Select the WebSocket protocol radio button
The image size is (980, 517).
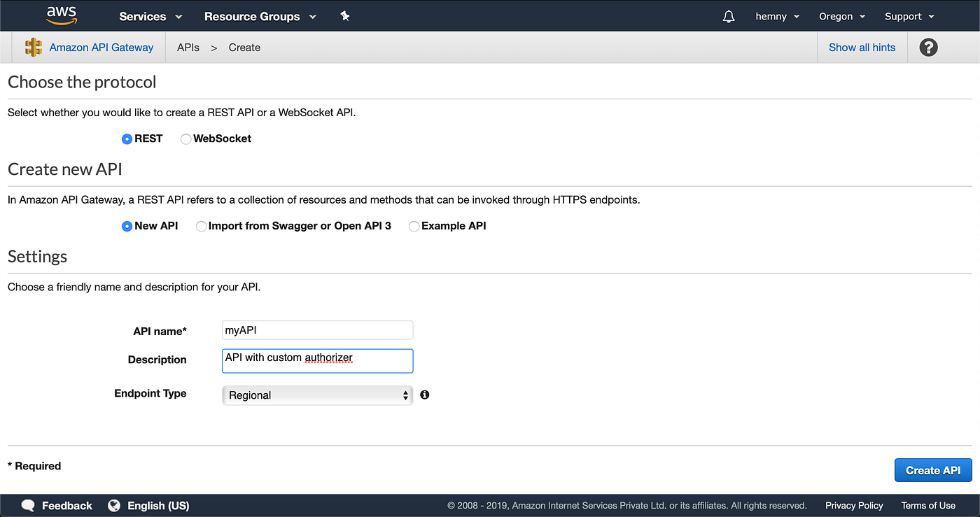click(185, 139)
